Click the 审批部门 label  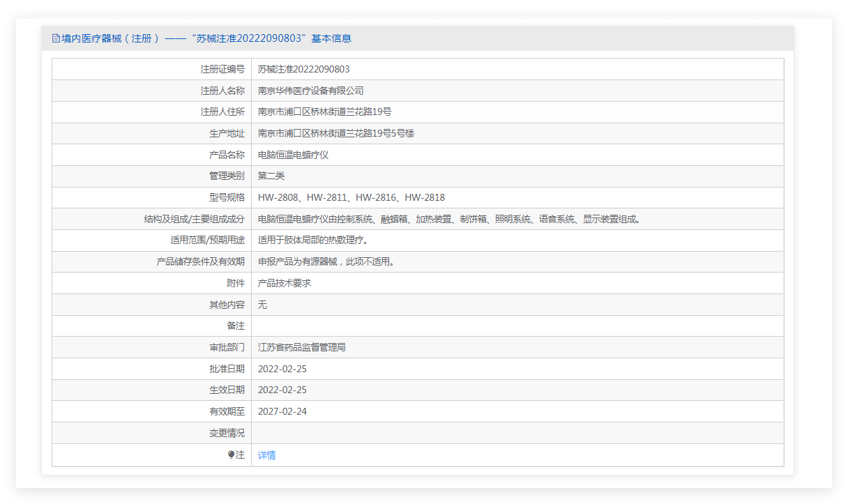click(x=227, y=347)
